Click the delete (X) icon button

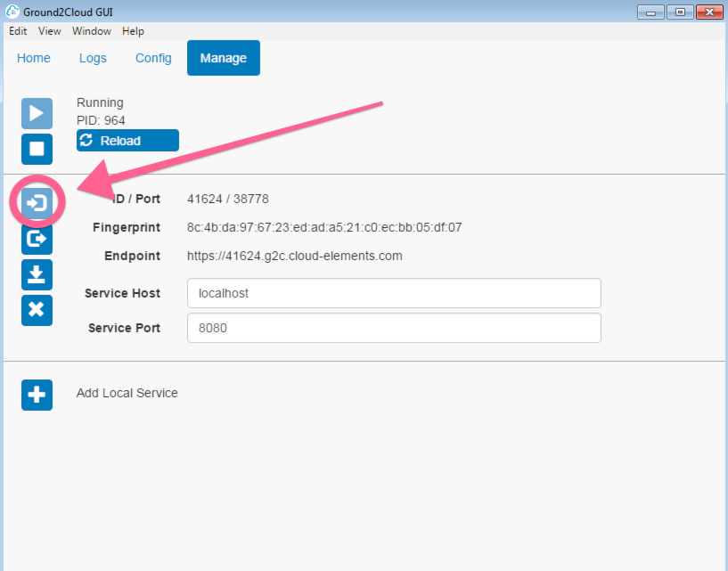[x=37, y=310]
